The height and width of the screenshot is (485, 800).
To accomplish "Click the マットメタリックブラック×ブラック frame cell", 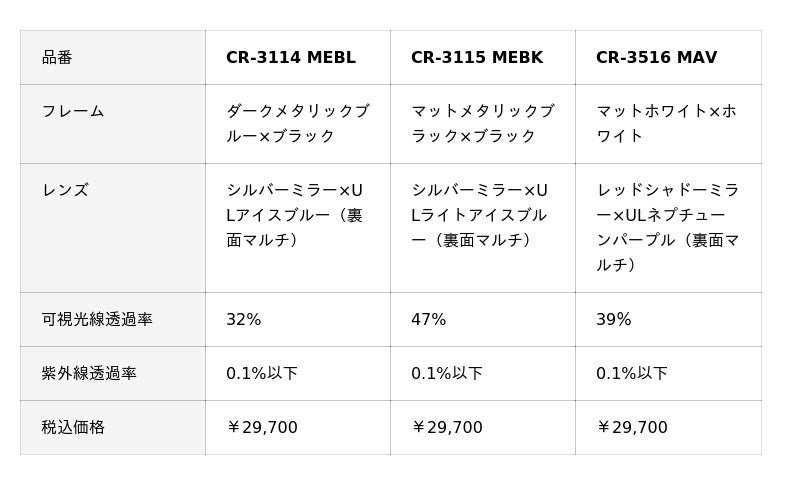I will coord(482,124).
